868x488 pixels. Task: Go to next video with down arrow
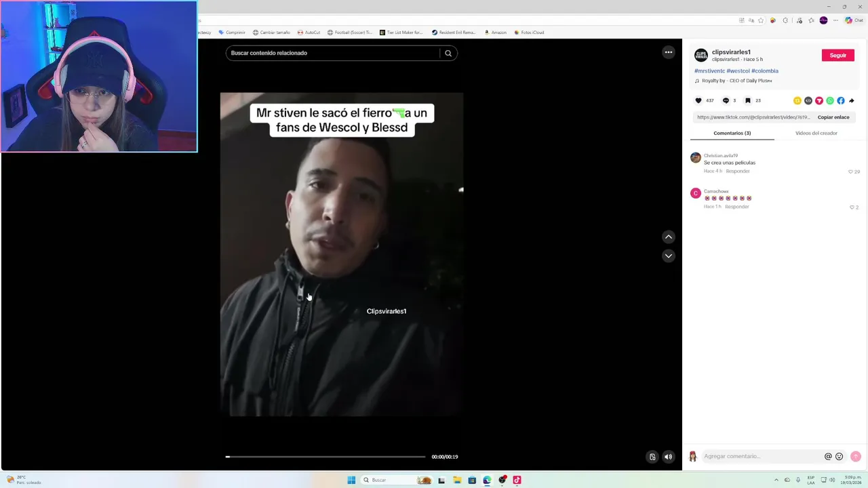click(x=668, y=256)
